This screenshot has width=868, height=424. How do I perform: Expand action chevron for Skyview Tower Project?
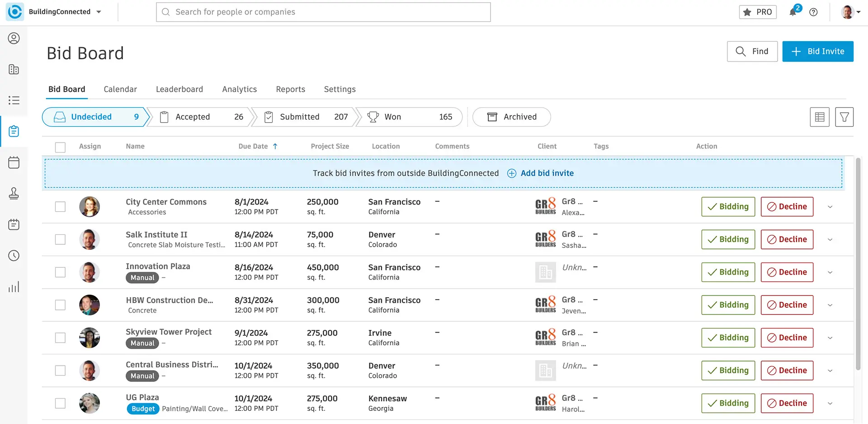(830, 338)
